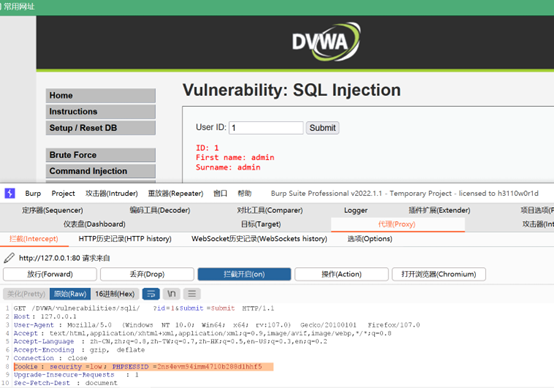
Task: Click the 'First name: admin' result text
Action: coord(235,158)
